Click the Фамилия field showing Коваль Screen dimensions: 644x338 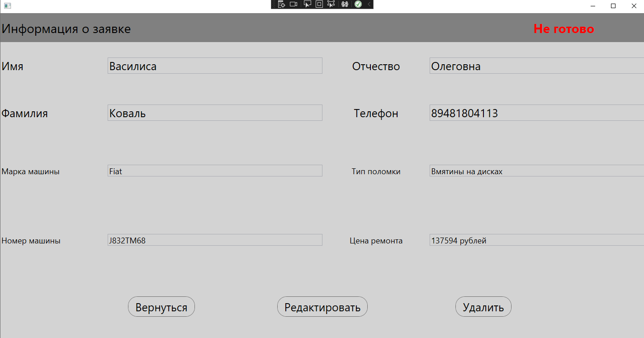(x=214, y=112)
